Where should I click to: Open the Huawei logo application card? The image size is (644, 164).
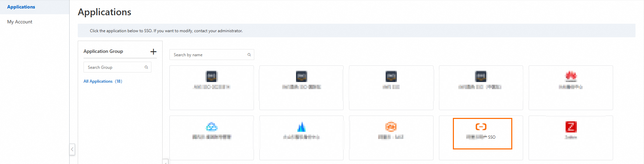571,88
